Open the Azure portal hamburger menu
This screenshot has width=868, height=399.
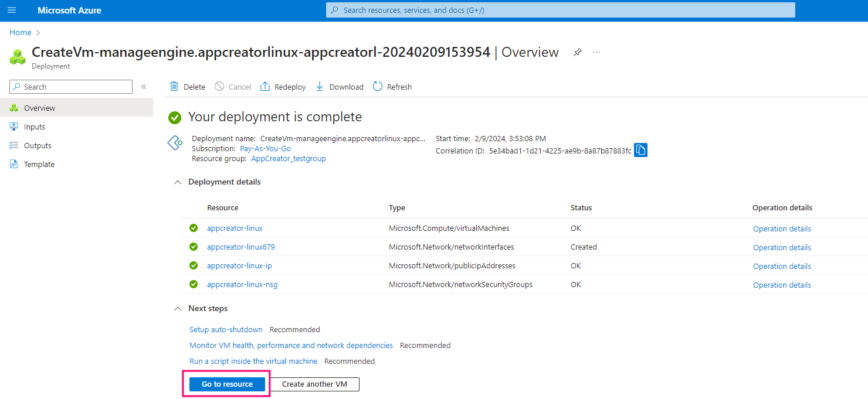(12, 10)
